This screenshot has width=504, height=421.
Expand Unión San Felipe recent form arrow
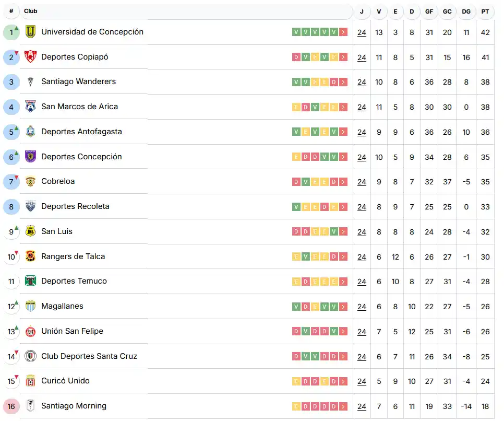[x=343, y=332]
